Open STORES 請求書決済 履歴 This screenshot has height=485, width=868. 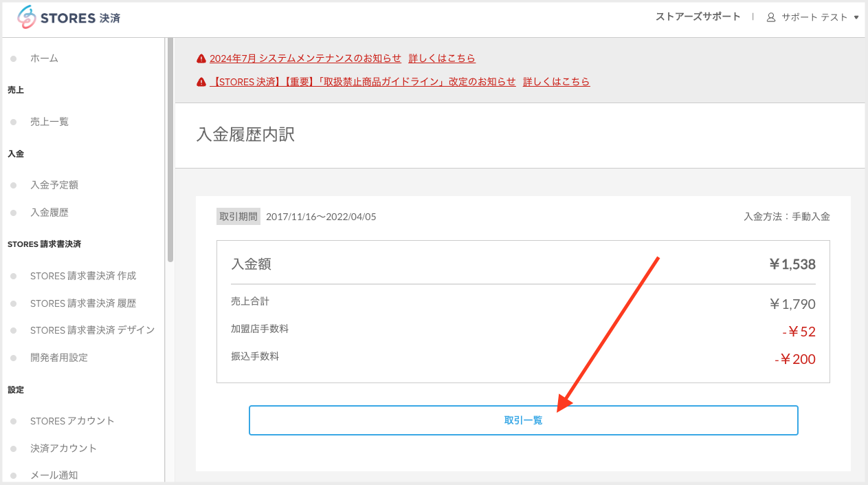coord(83,303)
